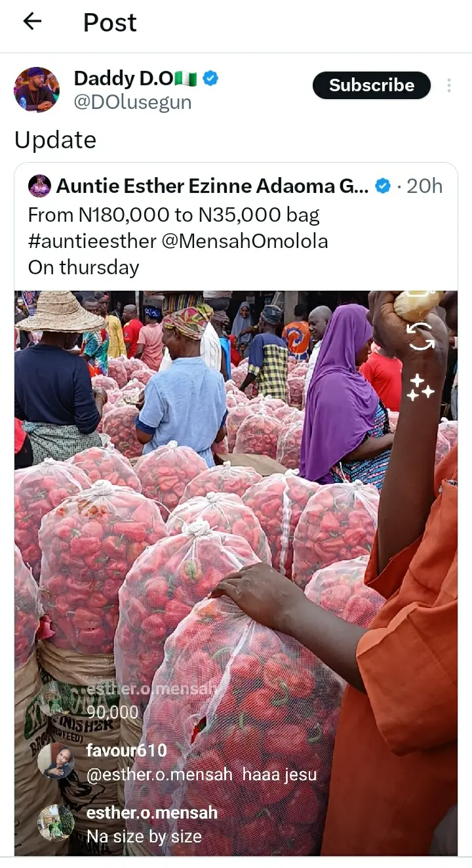Screen dimensions: 472x868
Task: Open the @DOlusegun handle
Action: 132,102
